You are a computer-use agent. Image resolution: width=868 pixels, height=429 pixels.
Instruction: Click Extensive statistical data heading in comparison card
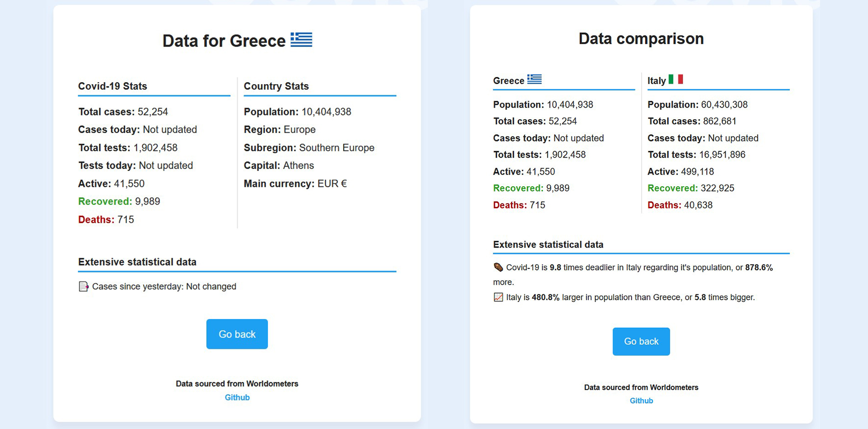coord(548,245)
